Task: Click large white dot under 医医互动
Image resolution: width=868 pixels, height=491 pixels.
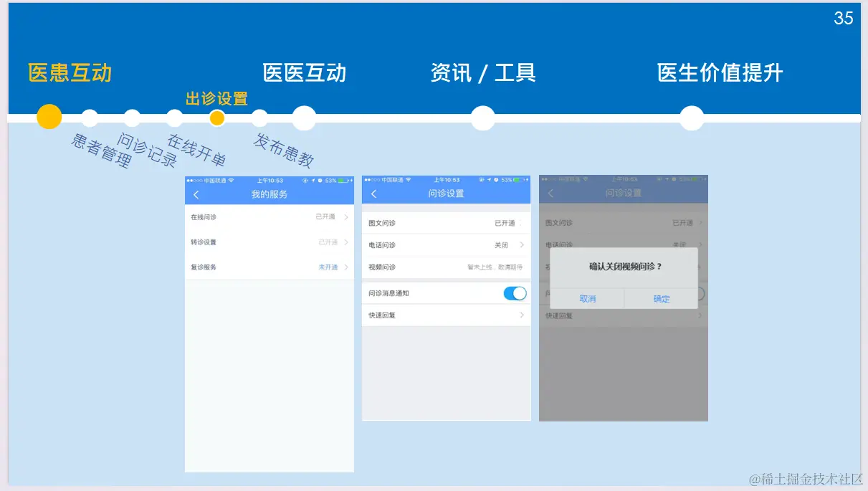Action: (304, 118)
